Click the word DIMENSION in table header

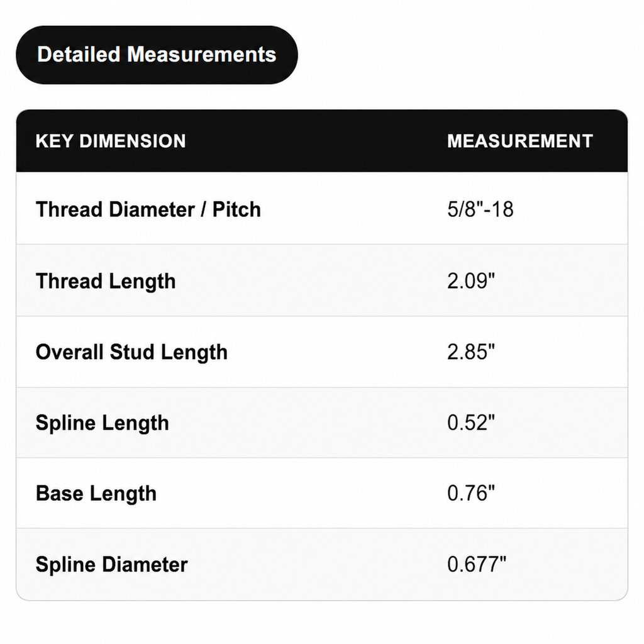(x=132, y=141)
